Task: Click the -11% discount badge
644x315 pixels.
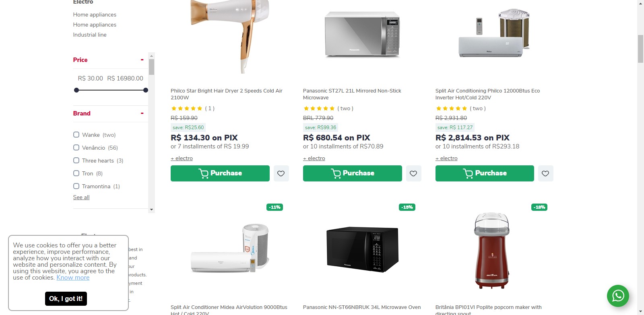Action: 275,207
